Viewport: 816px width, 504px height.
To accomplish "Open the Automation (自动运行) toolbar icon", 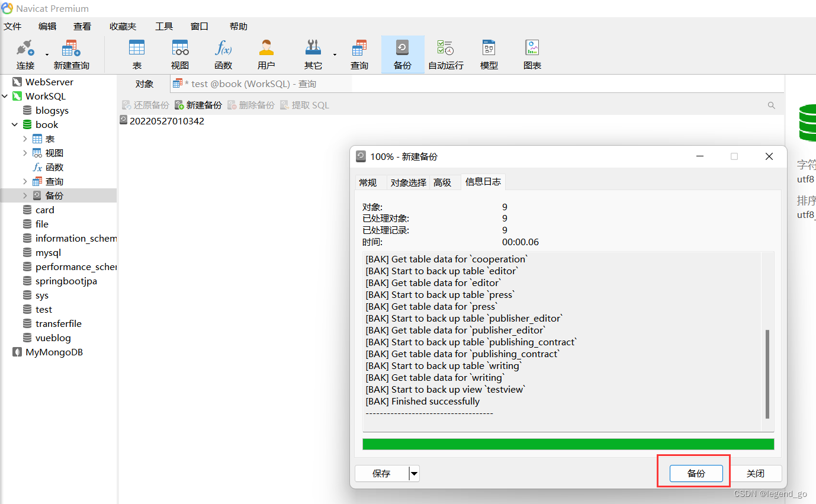I will 446,54.
